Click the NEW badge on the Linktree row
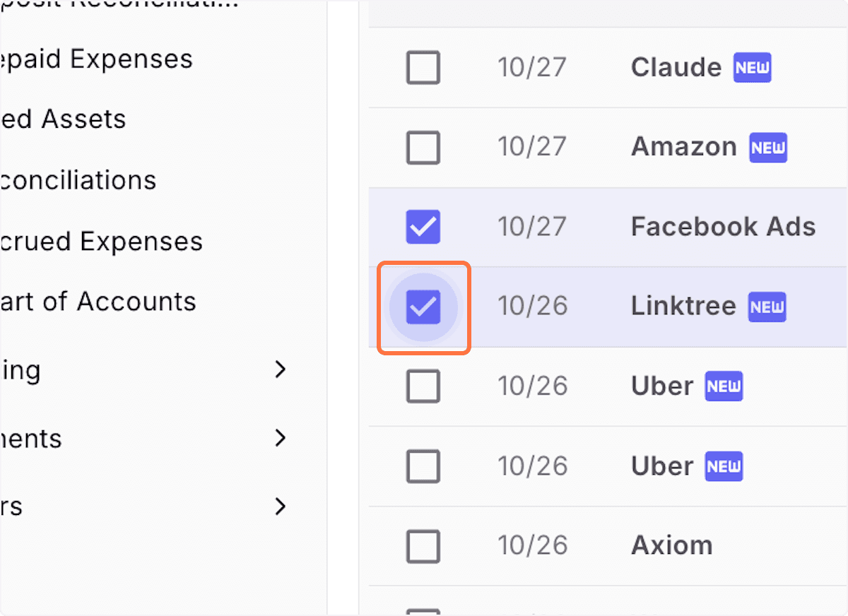The height and width of the screenshot is (616, 848). tap(767, 307)
